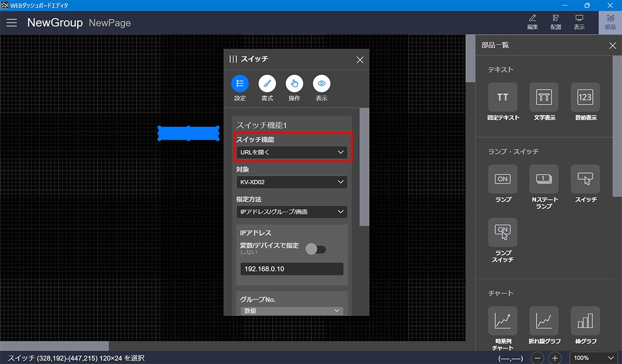The width and height of the screenshot is (622, 364).
Task: Toggle 変数/デバイスで指定 switch
Action: click(316, 249)
